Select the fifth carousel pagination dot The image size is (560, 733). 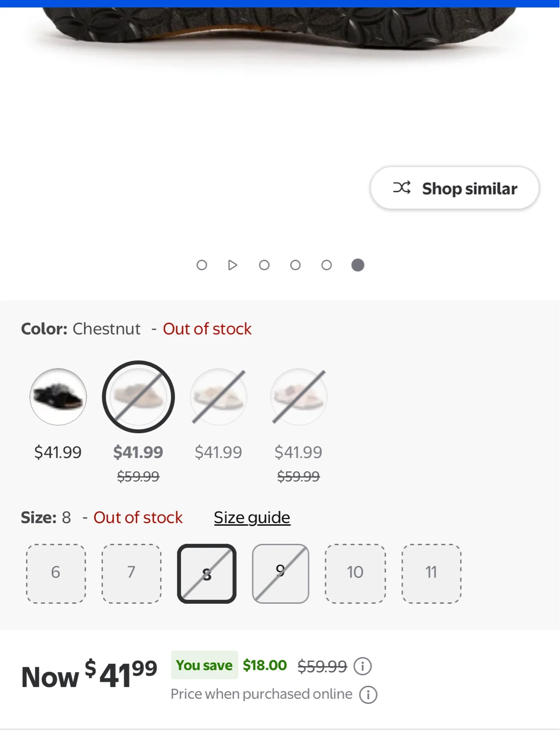tap(327, 265)
